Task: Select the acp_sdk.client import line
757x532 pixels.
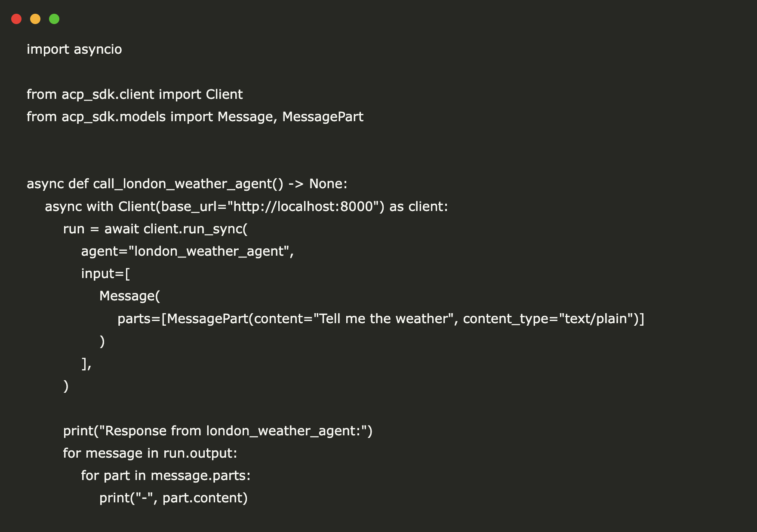Action: point(135,95)
